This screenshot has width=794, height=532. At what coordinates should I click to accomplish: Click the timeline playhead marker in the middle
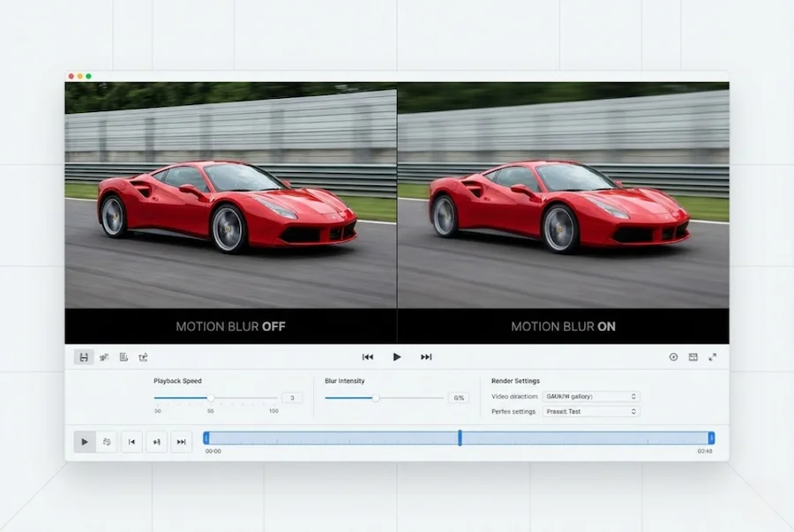click(x=460, y=438)
